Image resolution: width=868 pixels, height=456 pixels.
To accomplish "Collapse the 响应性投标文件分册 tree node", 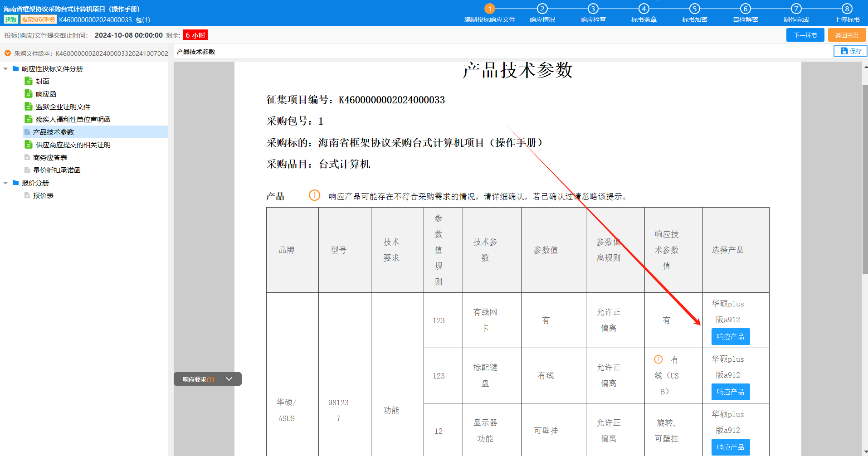I will [5, 69].
